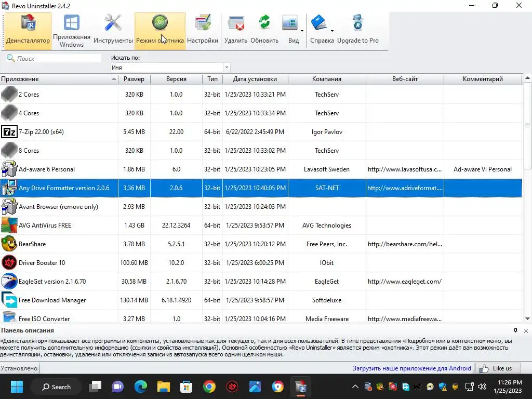Activate Режим охотника hunter mode

tap(160, 31)
